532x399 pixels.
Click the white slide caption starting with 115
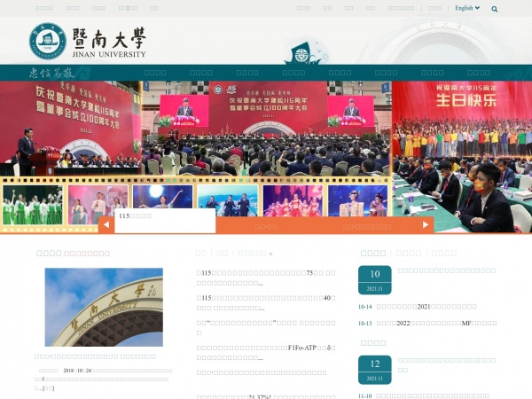(160, 217)
